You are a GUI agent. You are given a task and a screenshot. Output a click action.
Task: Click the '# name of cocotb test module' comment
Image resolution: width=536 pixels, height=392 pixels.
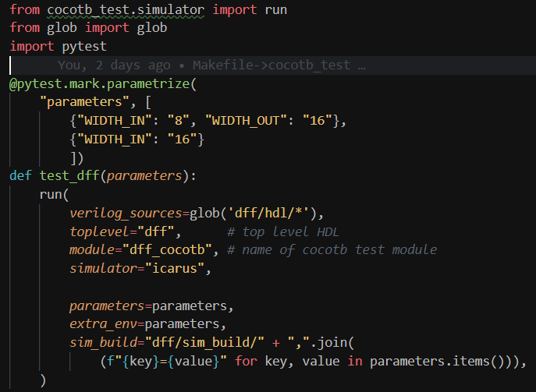[332, 250]
